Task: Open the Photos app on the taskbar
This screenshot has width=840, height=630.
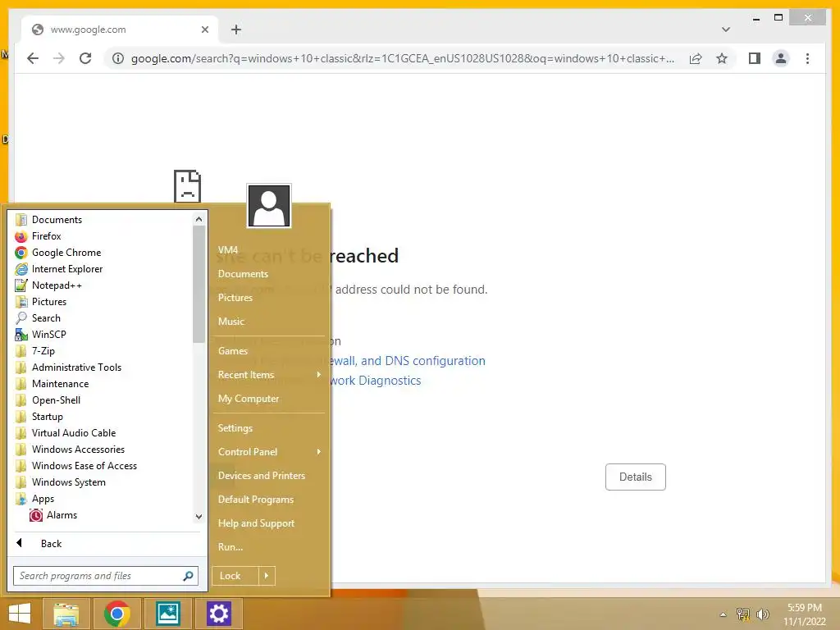Action: tap(167, 614)
